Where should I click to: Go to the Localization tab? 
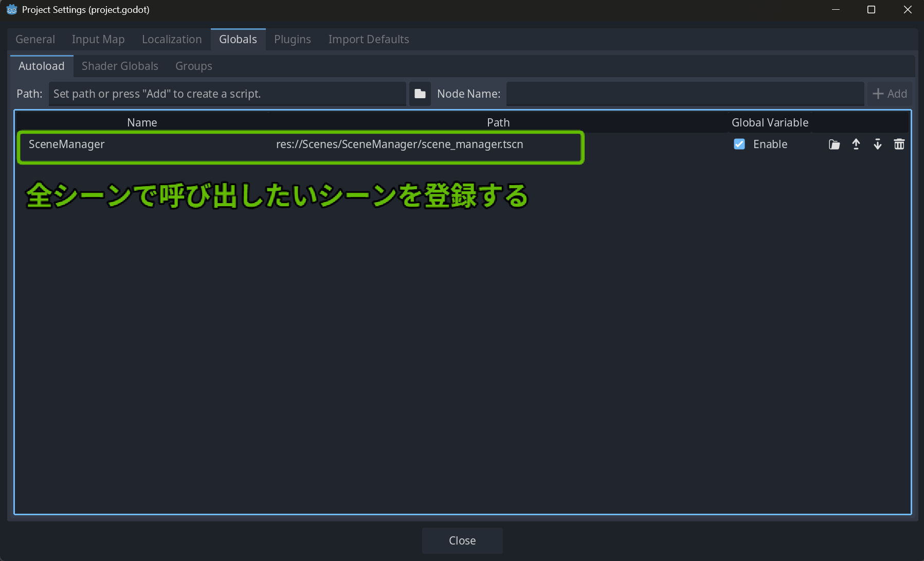point(172,40)
